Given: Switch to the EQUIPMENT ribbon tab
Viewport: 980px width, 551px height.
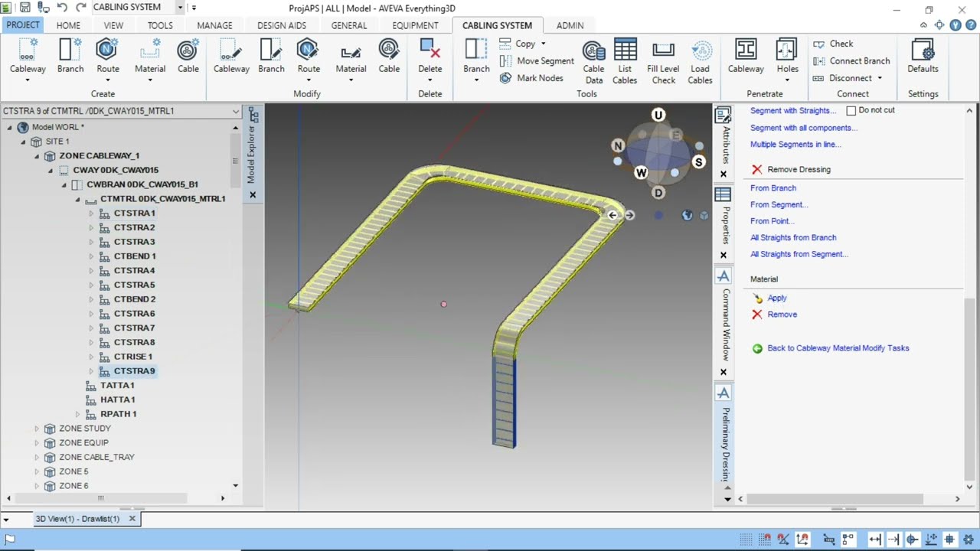Looking at the screenshot, I should tap(415, 25).
